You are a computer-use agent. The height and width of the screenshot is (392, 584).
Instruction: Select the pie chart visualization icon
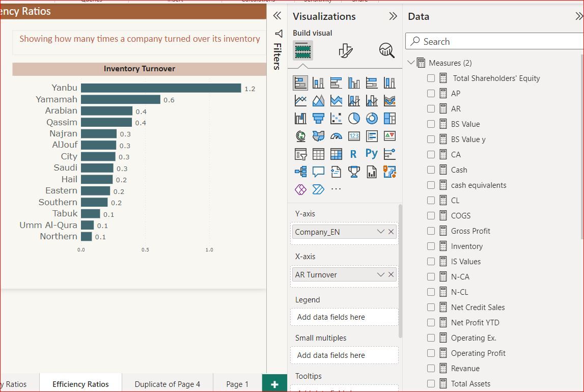(x=354, y=118)
